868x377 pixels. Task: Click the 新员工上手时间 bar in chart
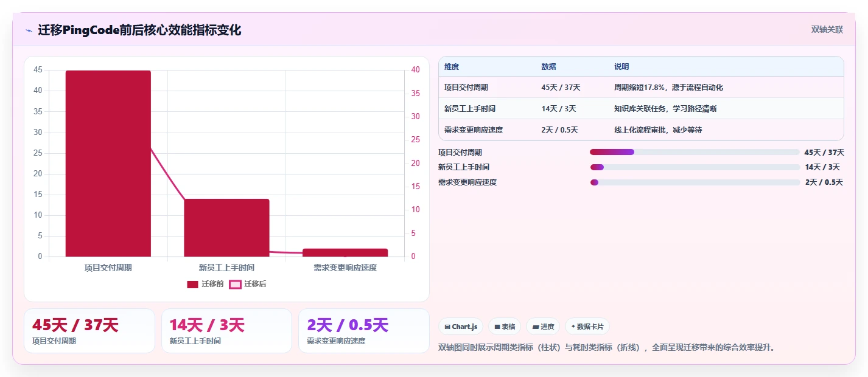point(226,227)
